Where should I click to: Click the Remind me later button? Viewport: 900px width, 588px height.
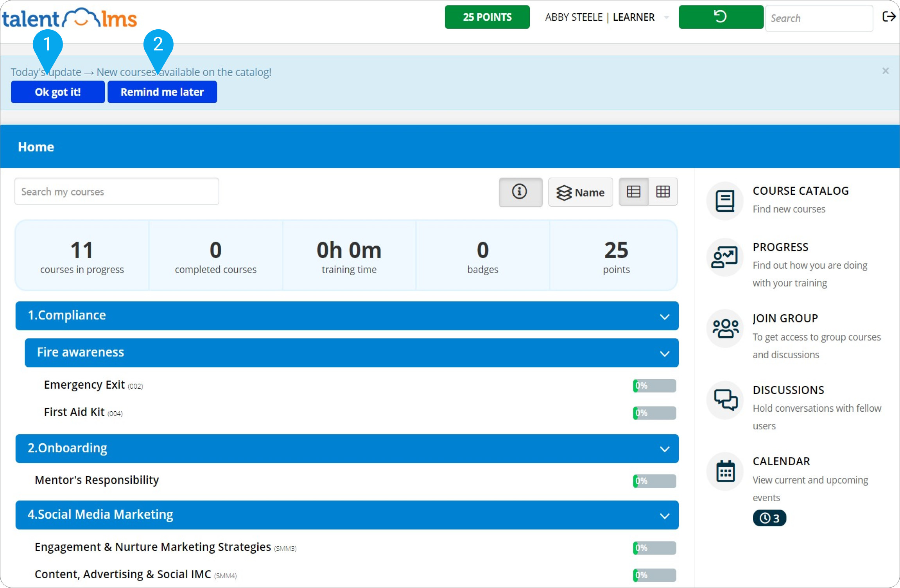[162, 92]
